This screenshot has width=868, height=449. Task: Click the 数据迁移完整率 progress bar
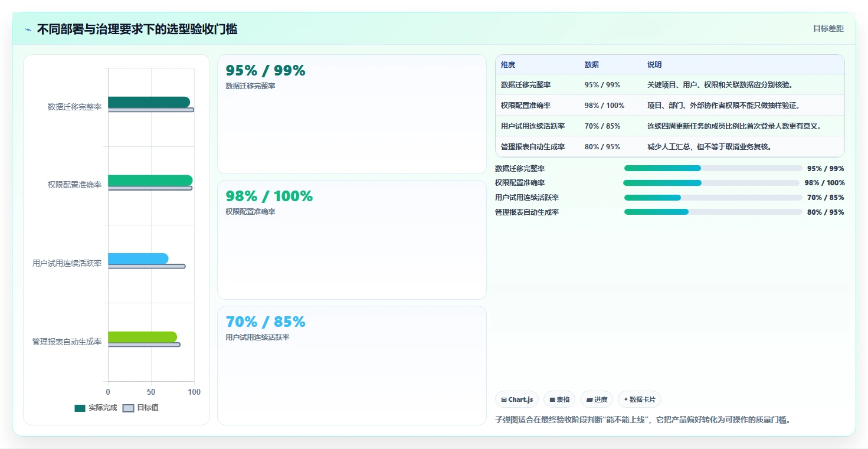tap(713, 168)
